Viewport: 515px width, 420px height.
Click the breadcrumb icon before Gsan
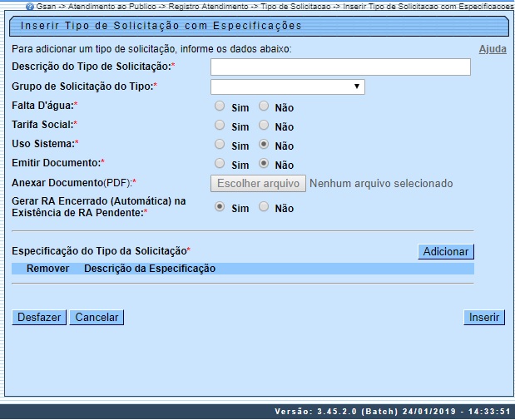[x=30, y=5]
